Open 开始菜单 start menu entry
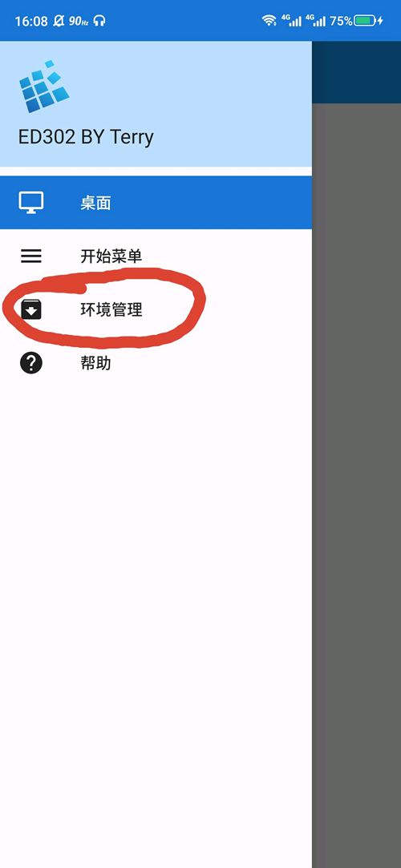Image resolution: width=401 pixels, height=868 pixels. pos(156,256)
